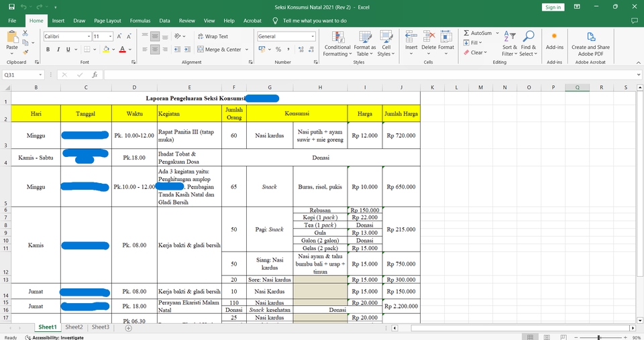Click the zoom slider in status bar
This screenshot has width=644, height=340.
[x=599, y=337]
